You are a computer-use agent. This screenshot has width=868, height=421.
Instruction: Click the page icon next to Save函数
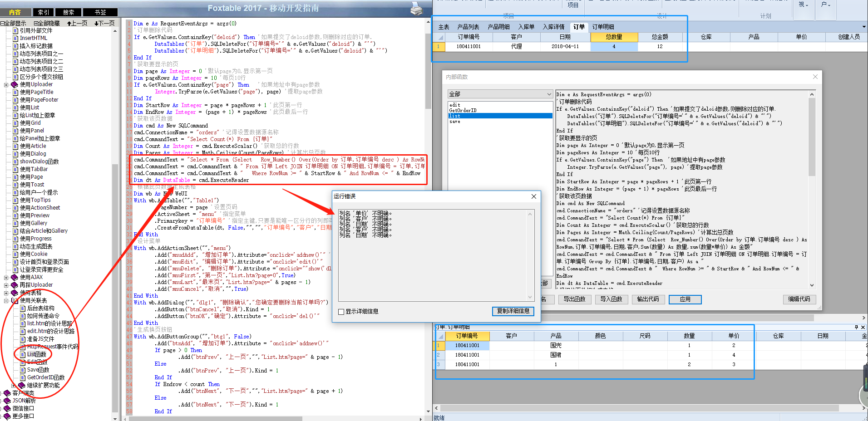click(x=23, y=370)
